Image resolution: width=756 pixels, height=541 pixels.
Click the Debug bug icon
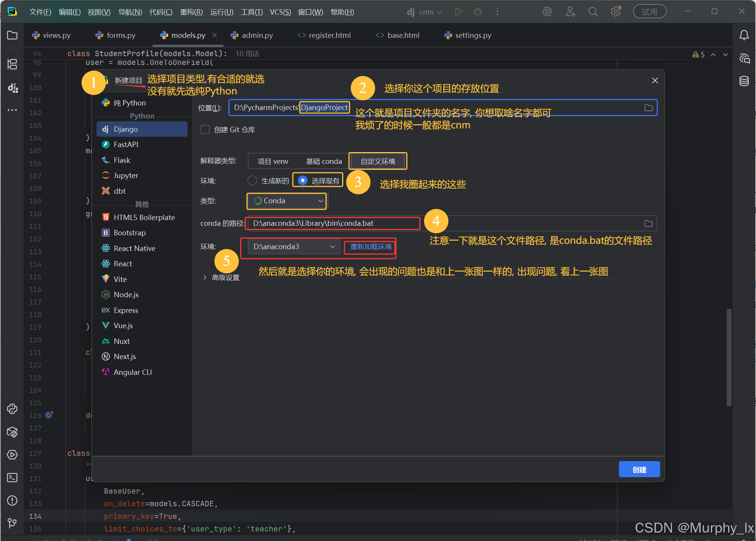tap(478, 12)
